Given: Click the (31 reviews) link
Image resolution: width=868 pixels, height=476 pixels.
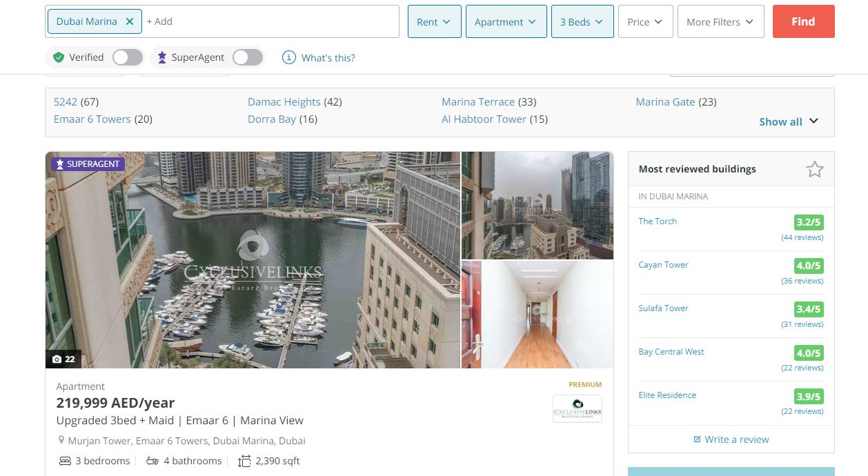Looking at the screenshot, I should (x=802, y=324).
